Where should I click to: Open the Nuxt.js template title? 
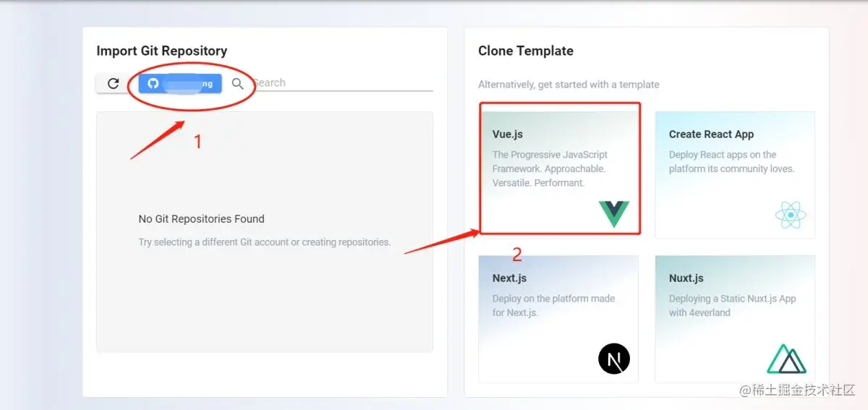(x=686, y=278)
